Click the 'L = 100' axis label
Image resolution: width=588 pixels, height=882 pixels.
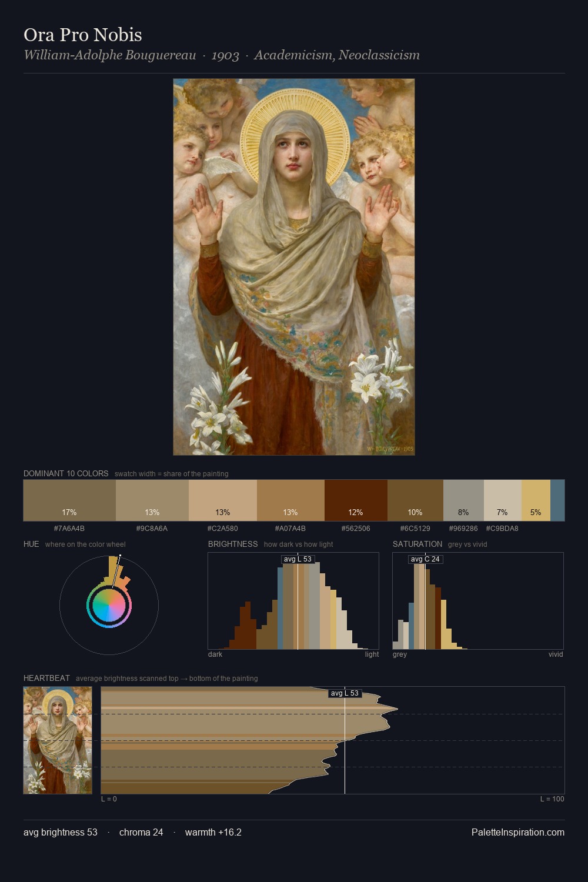coord(552,799)
